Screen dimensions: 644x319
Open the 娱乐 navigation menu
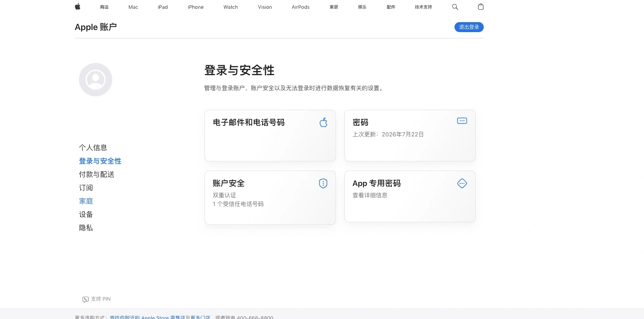(x=362, y=7)
